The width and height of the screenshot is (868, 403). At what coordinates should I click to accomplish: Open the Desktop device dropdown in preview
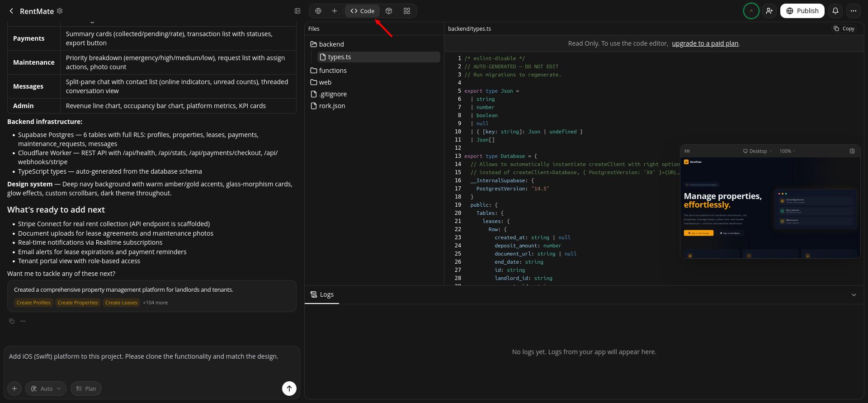click(758, 151)
